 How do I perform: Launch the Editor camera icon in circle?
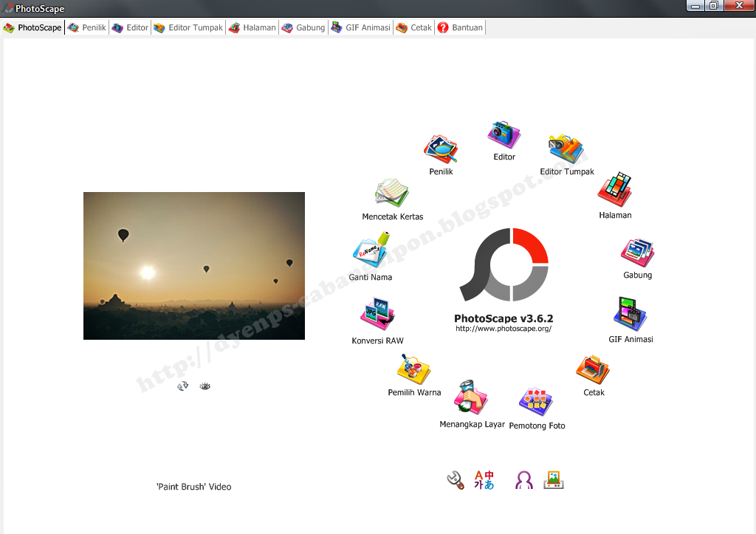pyautogui.click(x=504, y=134)
